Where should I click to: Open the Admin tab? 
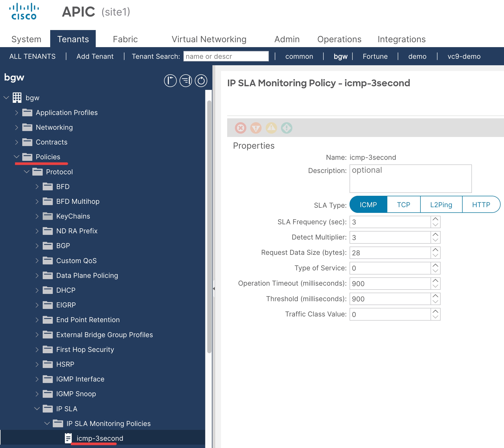click(287, 39)
